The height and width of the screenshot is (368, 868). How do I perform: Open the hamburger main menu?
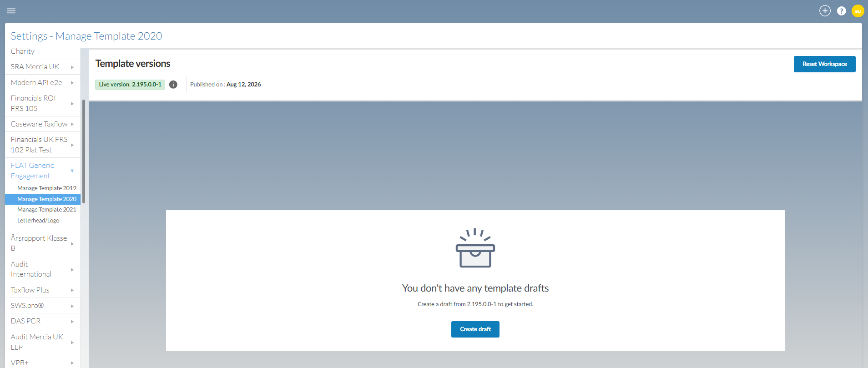[11, 11]
